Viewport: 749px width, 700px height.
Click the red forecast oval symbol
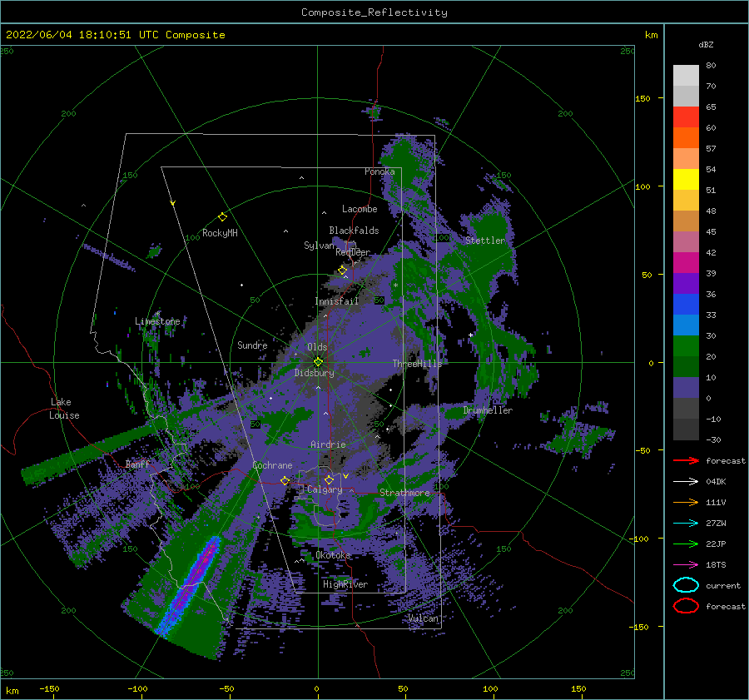click(x=686, y=606)
